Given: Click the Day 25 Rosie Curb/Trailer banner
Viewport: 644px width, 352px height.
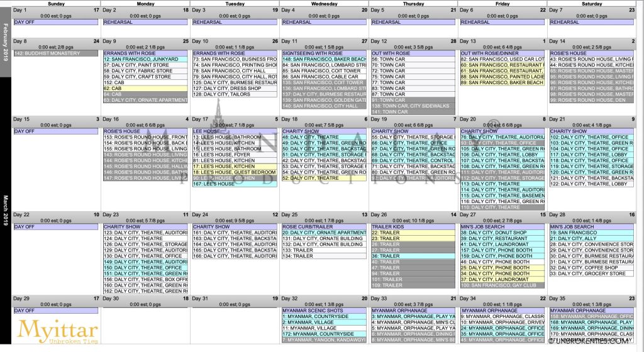Looking at the screenshot, I should coord(324,226).
